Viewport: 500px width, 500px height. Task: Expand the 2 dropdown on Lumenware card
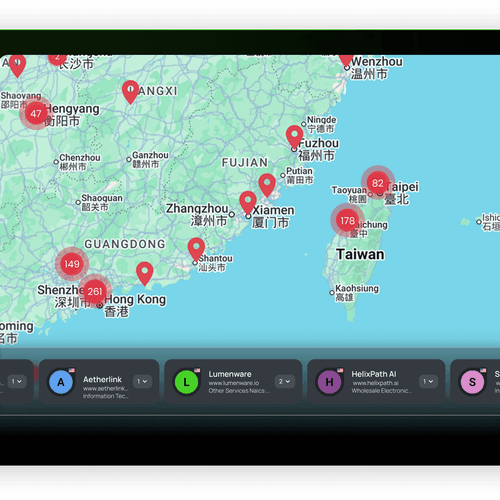pyautogui.click(x=285, y=381)
